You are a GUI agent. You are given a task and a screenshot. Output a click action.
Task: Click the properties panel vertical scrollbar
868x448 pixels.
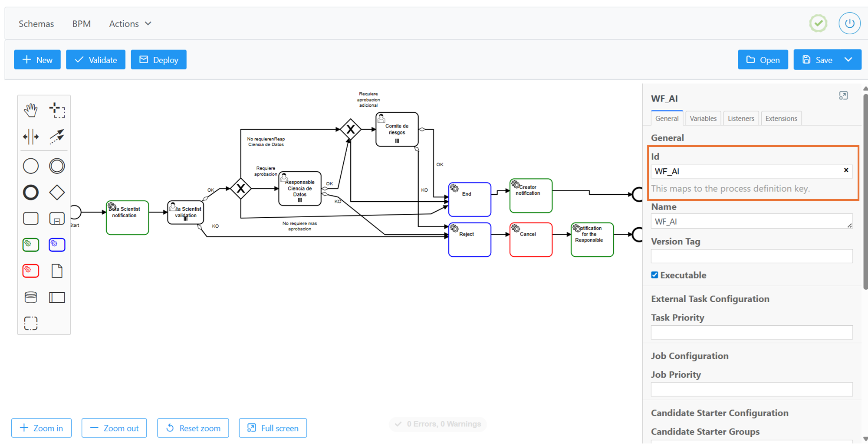[865, 191]
